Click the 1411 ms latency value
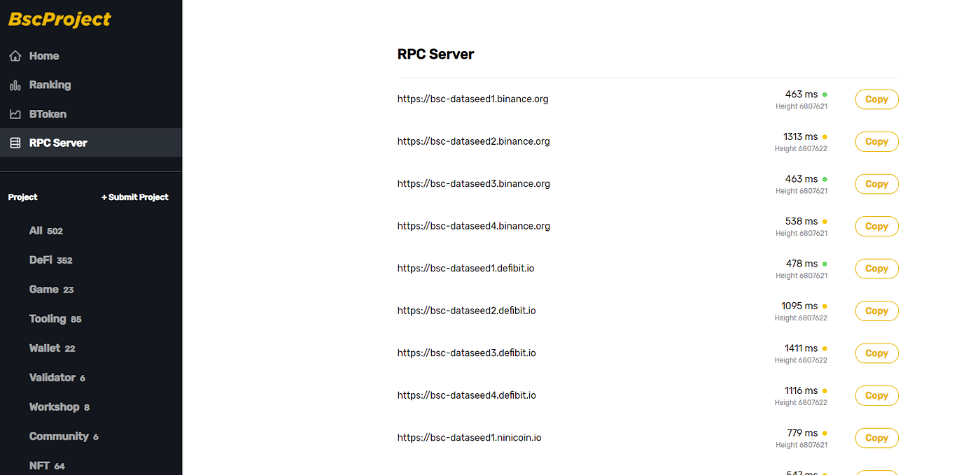The height and width of the screenshot is (475, 980). 801,348
